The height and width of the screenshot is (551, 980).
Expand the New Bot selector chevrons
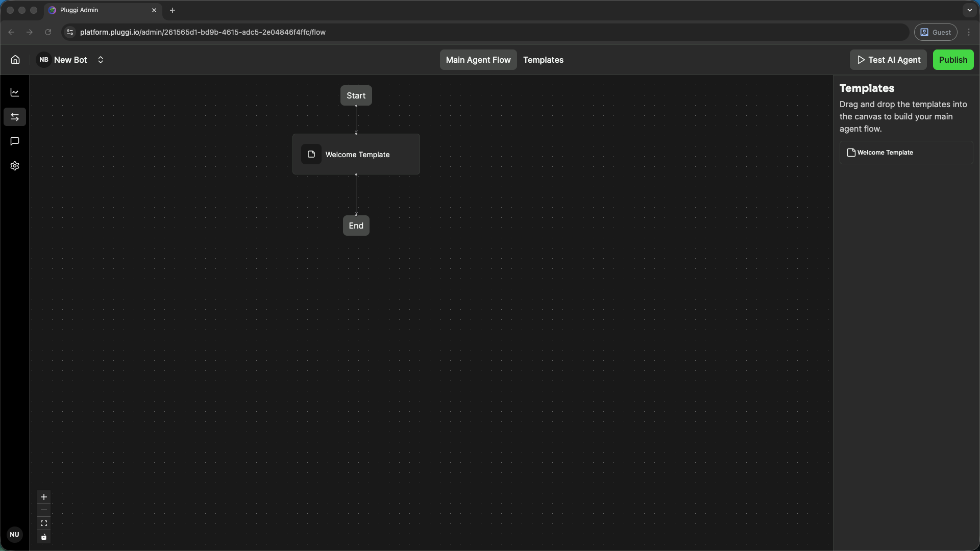(101, 60)
